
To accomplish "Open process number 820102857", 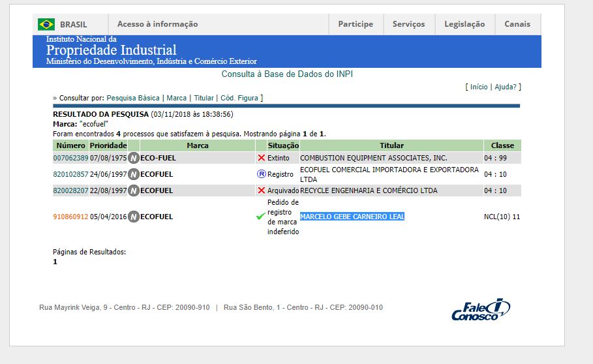I will (70, 174).
